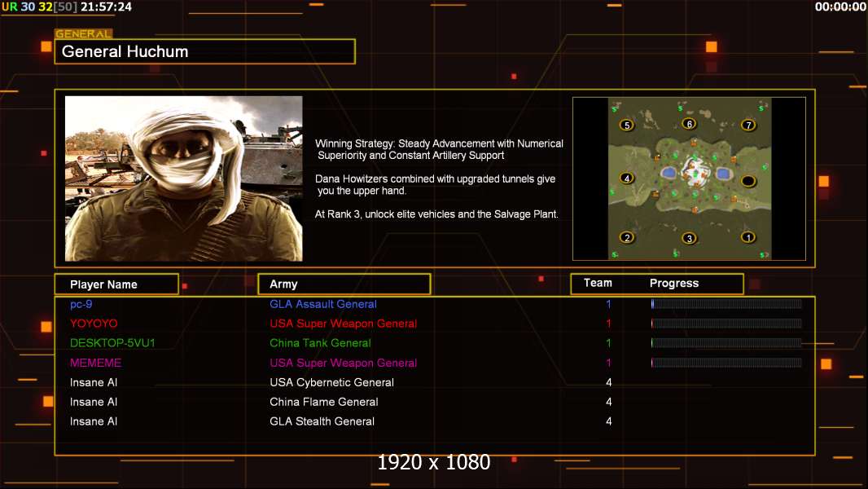
Task: Select start position 7 on the map
Action: coord(748,126)
